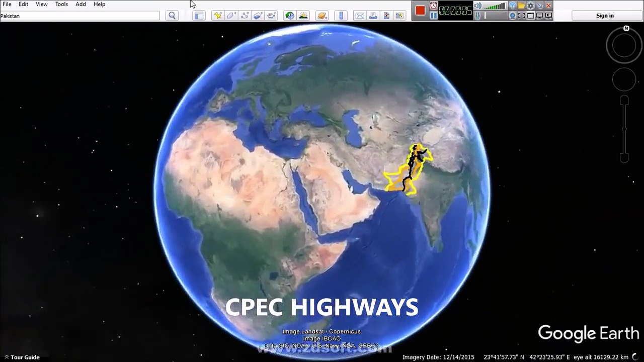This screenshot has width=644, height=362.
Task: Select the Add Image Overlay tool
Action: tap(258, 16)
